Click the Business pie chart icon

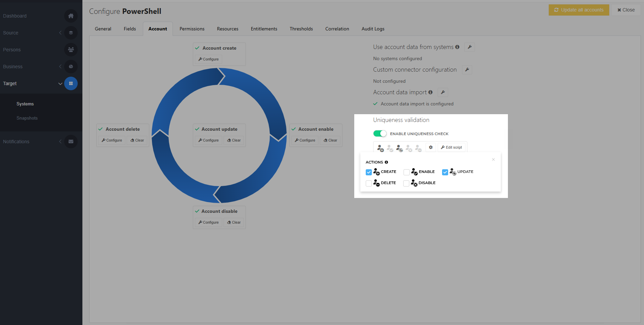71,67
